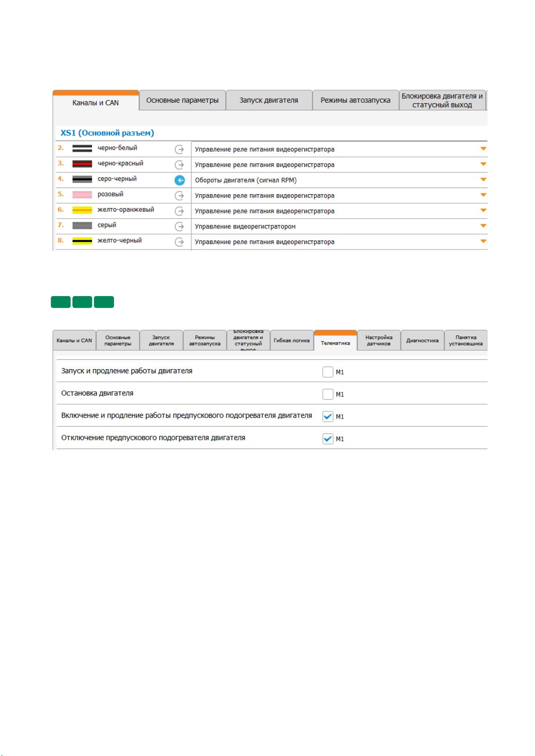Click the Запуск и продление работы двигателя label
Image resolution: width=535 pixels, height=756 pixels.
coord(127,371)
